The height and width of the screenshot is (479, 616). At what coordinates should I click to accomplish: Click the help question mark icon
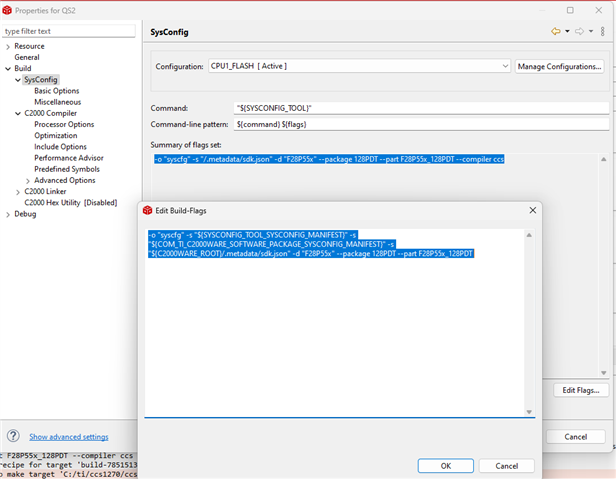[13, 436]
